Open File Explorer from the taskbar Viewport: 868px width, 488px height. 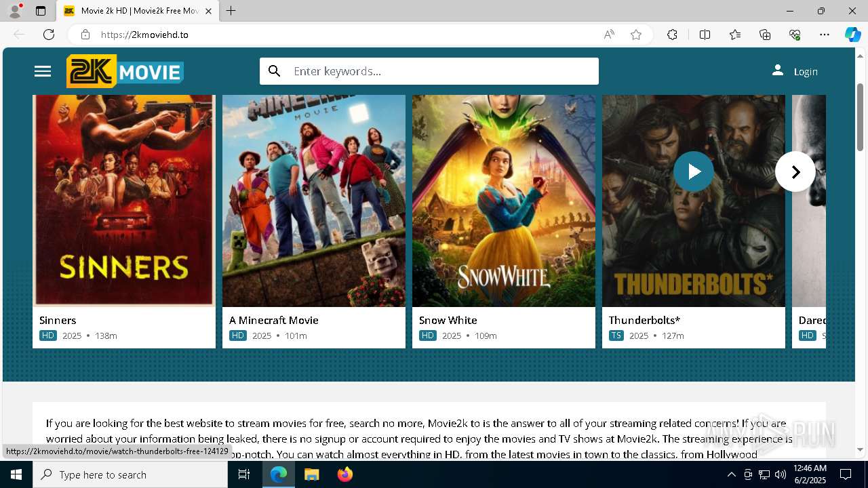pyautogui.click(x=311, y=474)
